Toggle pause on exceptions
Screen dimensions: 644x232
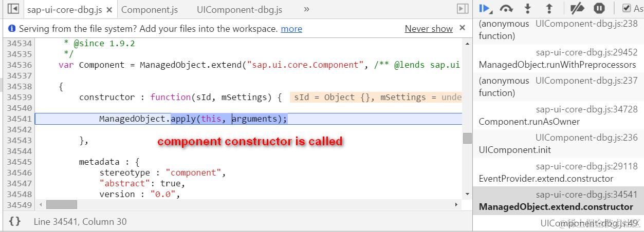599,8
